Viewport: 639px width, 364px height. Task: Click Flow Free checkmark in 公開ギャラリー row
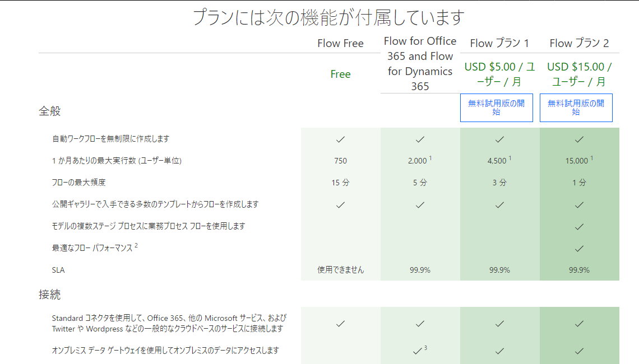pos(340,205)
